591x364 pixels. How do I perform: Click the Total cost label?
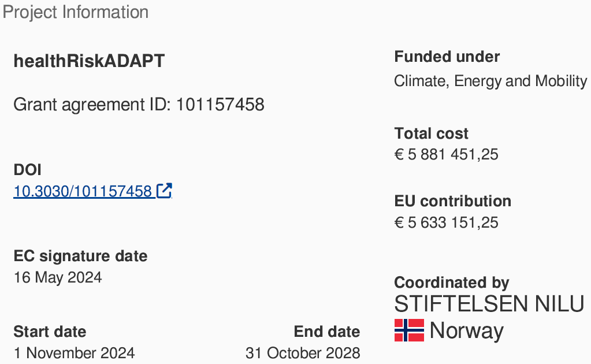(x=431, y=133)
